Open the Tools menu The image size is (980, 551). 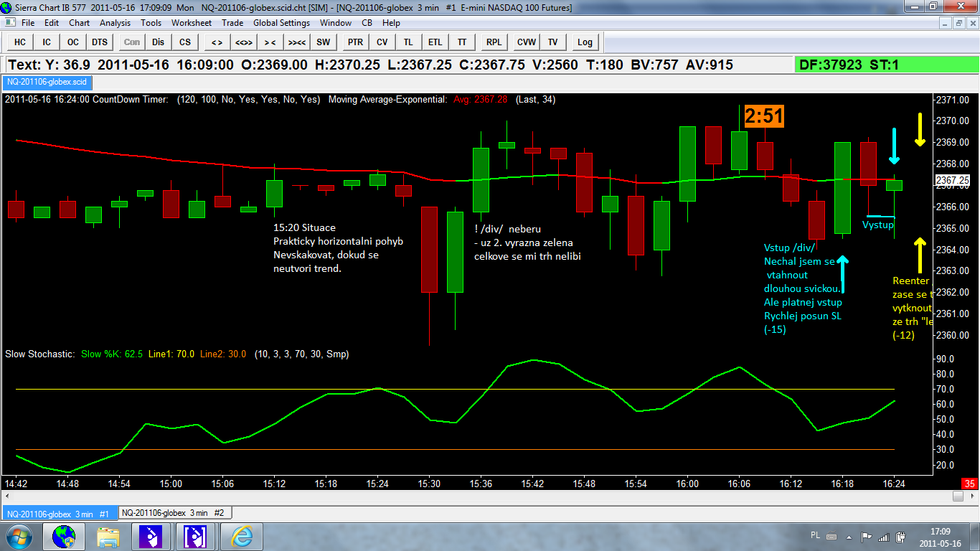151,23
